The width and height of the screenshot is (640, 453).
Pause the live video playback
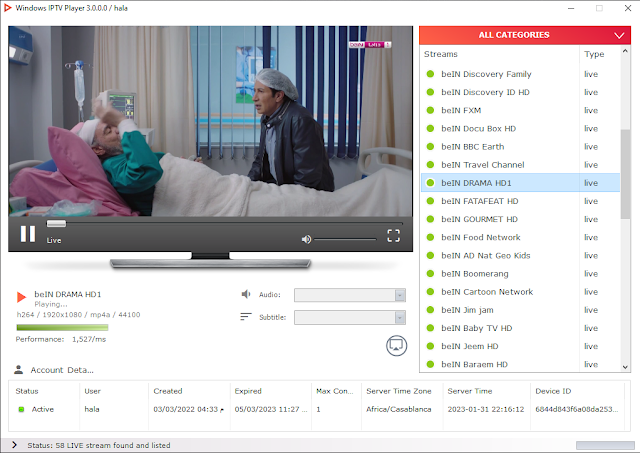point(28,234)
